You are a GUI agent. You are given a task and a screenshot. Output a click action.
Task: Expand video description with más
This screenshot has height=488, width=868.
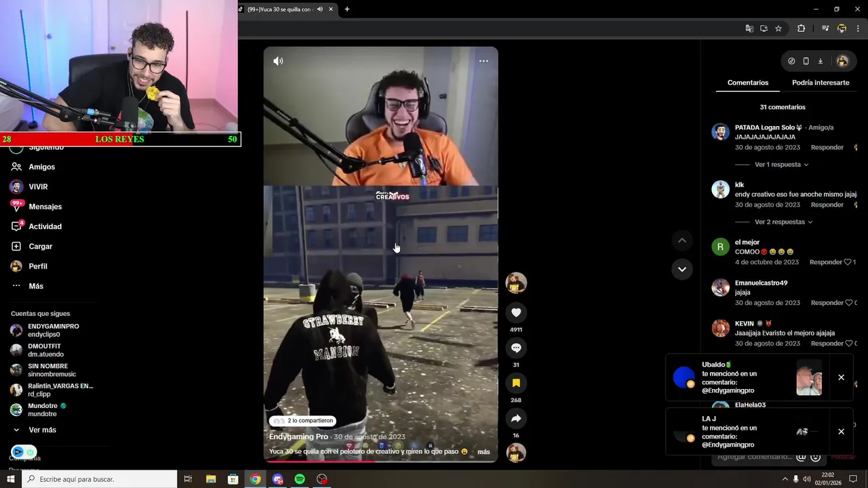pyautogui.click(x=484, y=452)
